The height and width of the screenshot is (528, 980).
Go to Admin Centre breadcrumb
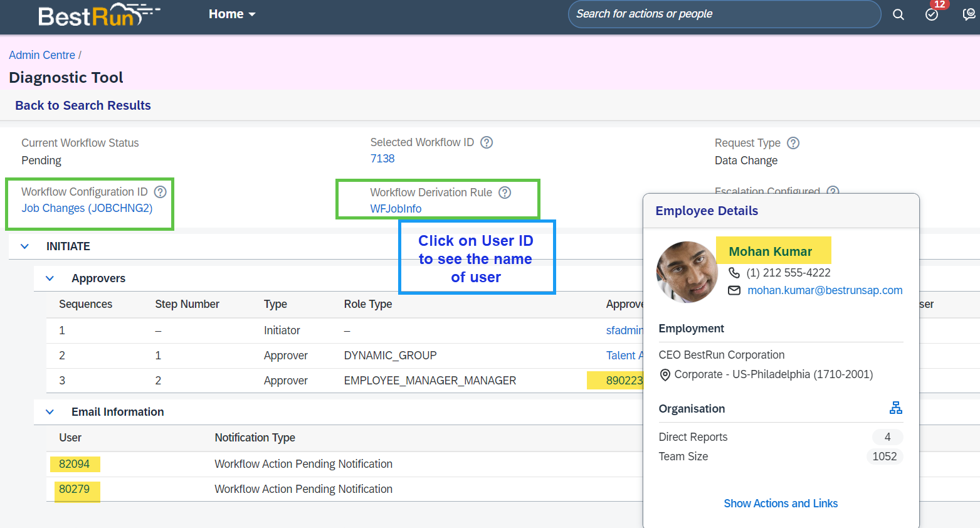[42, 55]
